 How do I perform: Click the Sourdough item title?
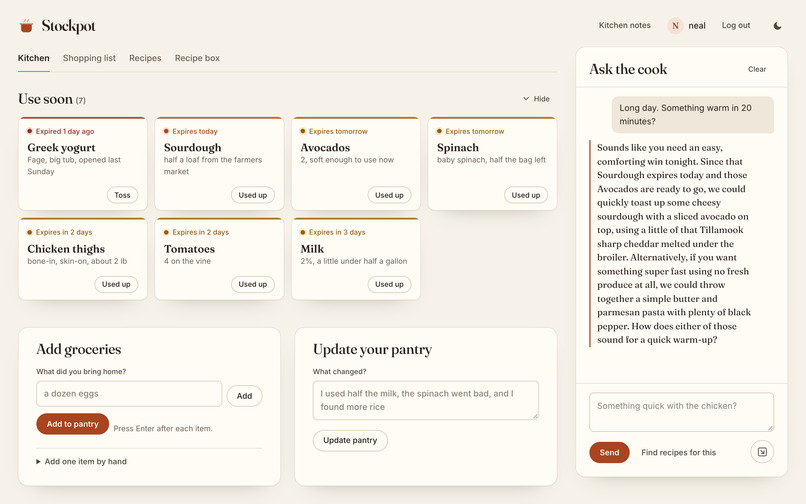192,148
